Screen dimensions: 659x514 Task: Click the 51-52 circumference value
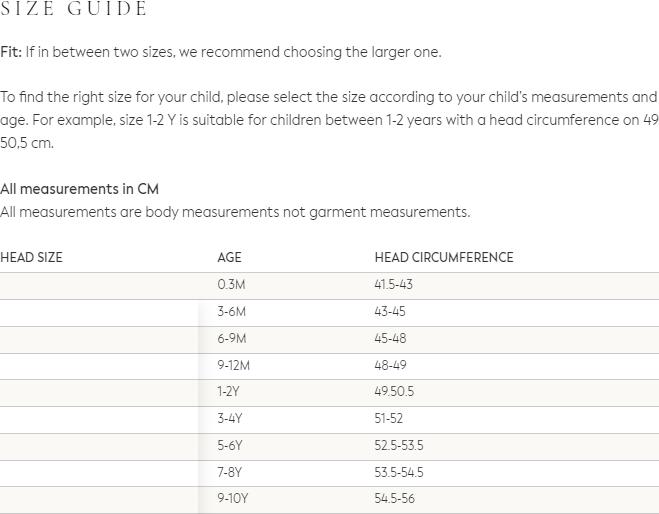[x=390, y=419]
